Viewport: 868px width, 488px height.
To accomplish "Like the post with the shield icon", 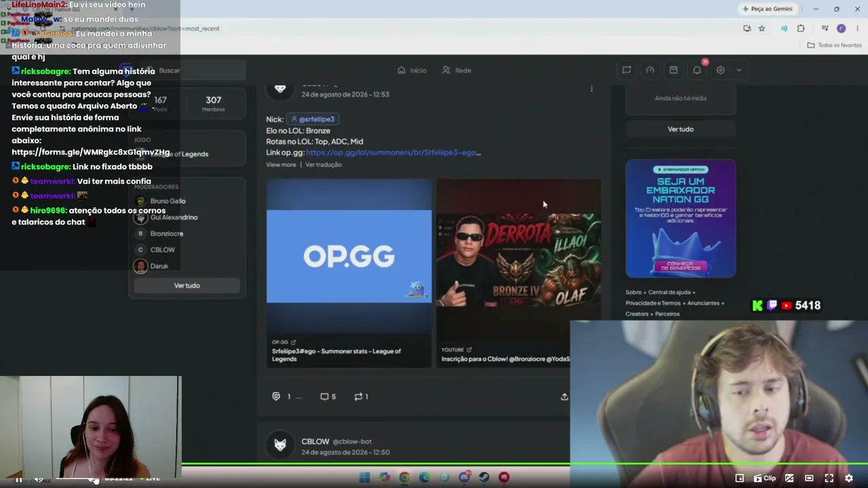I will tap(276, 396).
